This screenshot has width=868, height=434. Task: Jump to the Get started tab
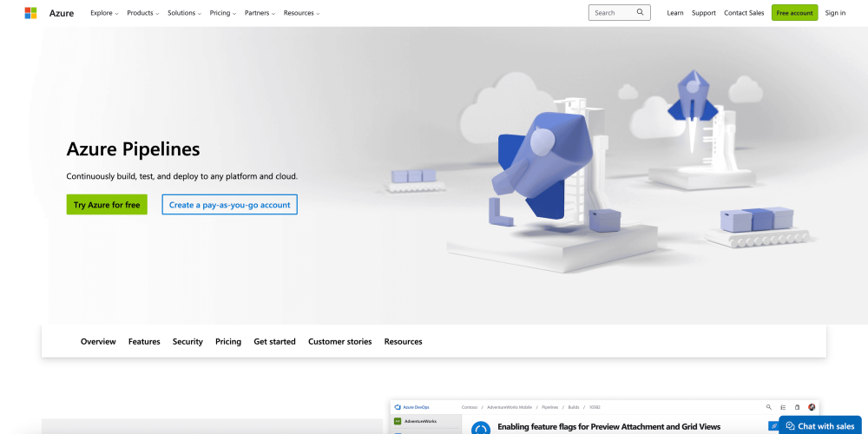point(274,341)
